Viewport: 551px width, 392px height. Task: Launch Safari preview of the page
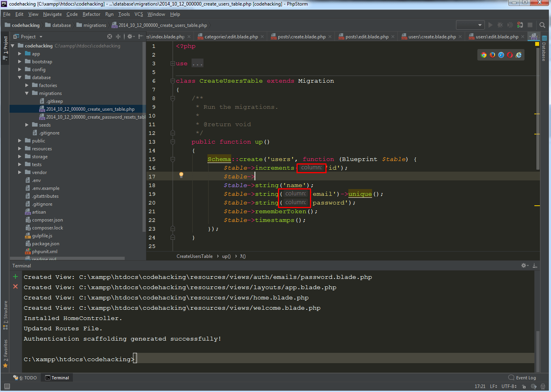(x=501, y=55)
